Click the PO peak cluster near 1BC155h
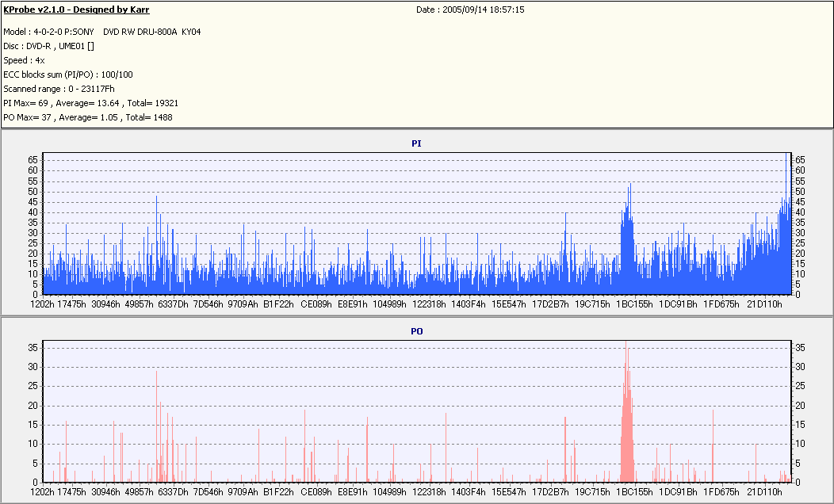The height and width of the screenshot is (504, 834). pyautogui.click(x=627, y=414)
